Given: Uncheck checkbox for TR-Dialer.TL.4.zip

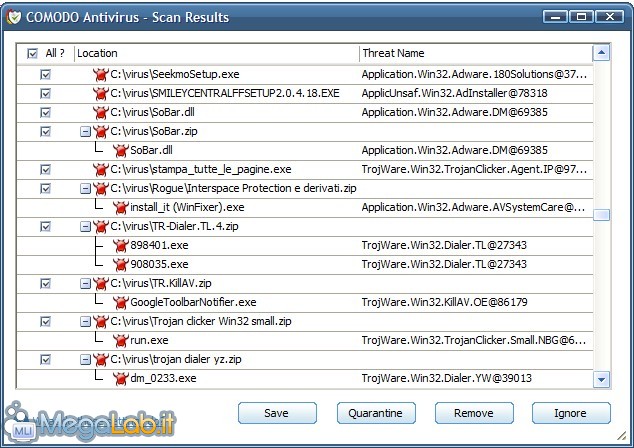Looking at the screenshot, I should coord(45,226).
